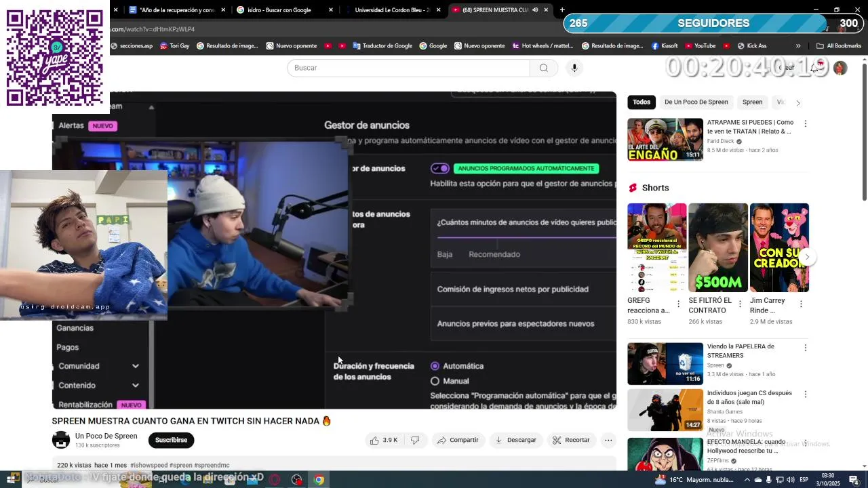868x488 pixels.
Task: Click the YouTube search magnifier icon
Action: point(543,68)
